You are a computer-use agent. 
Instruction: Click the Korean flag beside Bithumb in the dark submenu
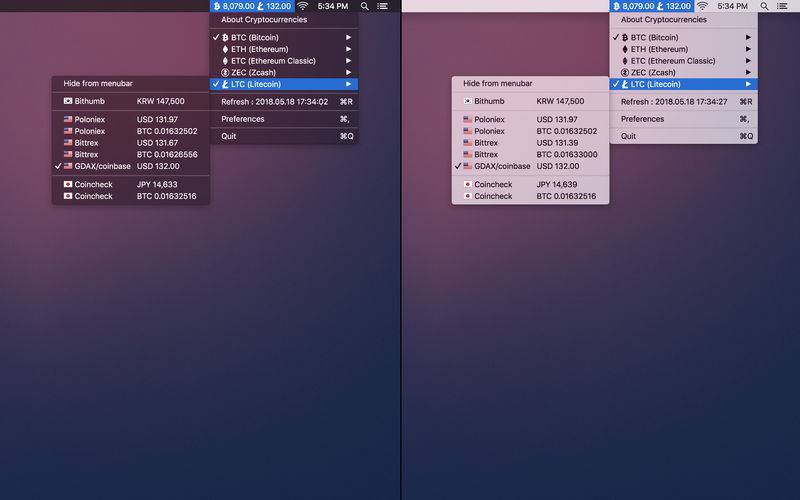[x=68, y=101]
